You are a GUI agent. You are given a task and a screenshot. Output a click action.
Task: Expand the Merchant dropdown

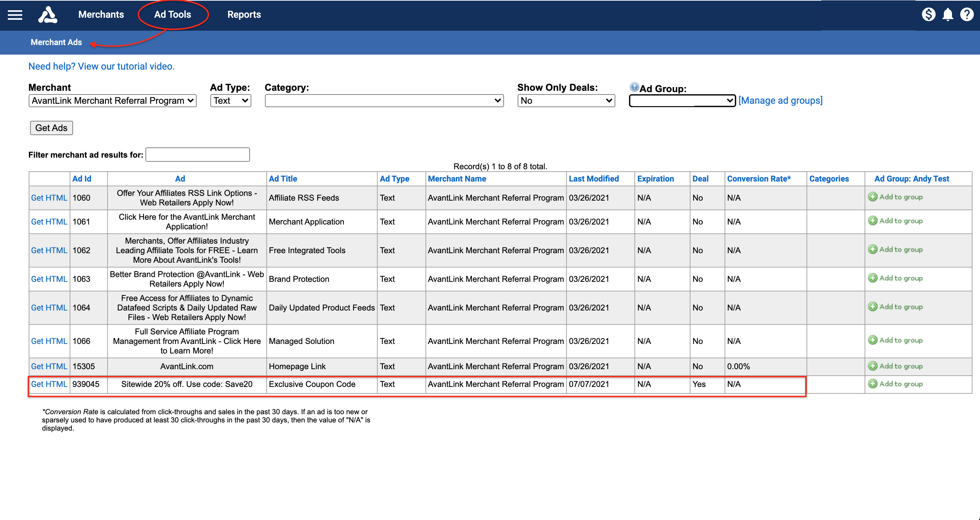pos(113,101)
